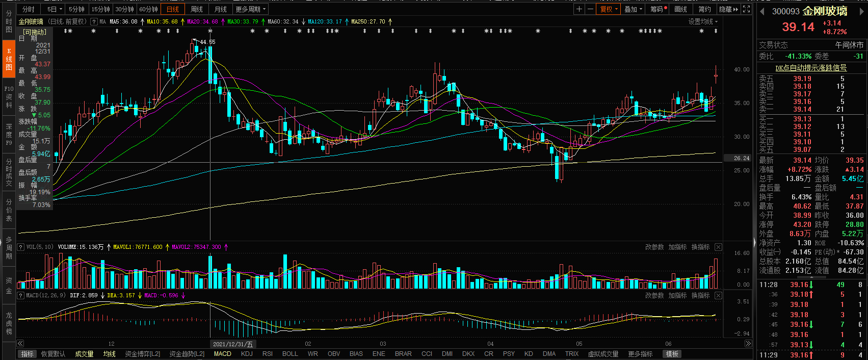868x360 pixels.
Task: Click the help icon next to MA label
Action: 94,21
